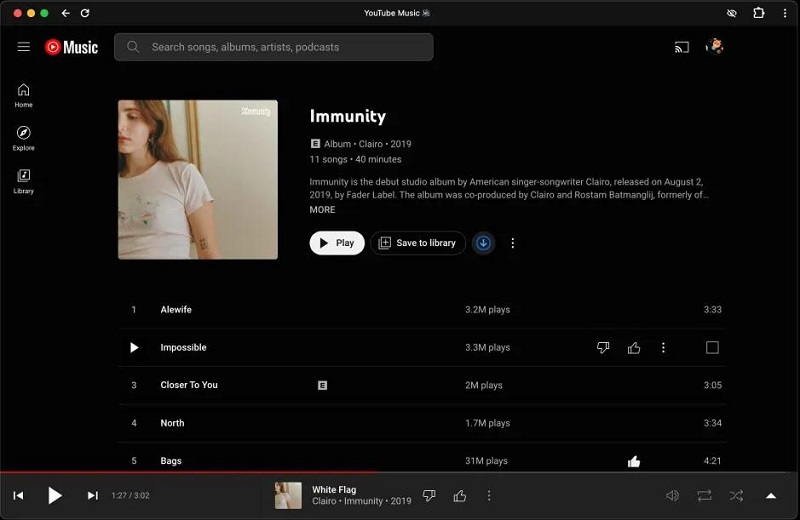Viewport: 800px width, 520px height.
Task: Play the track Impossible
Action: [134, 348]
